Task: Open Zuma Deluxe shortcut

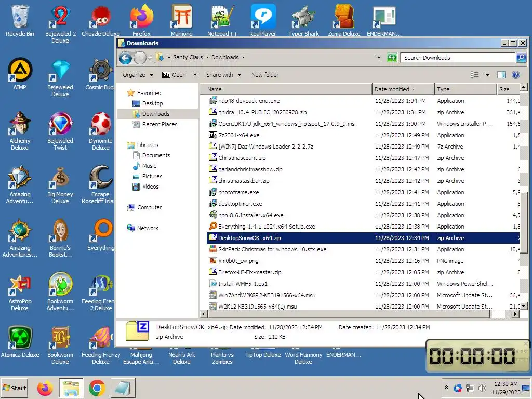Action: (x=344, y=20)
